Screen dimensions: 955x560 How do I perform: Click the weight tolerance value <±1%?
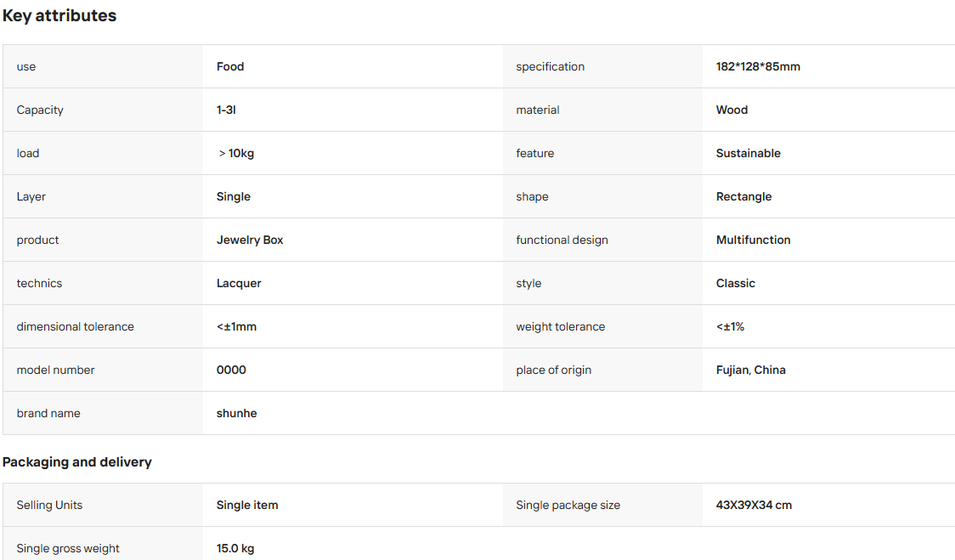[730, 326]
